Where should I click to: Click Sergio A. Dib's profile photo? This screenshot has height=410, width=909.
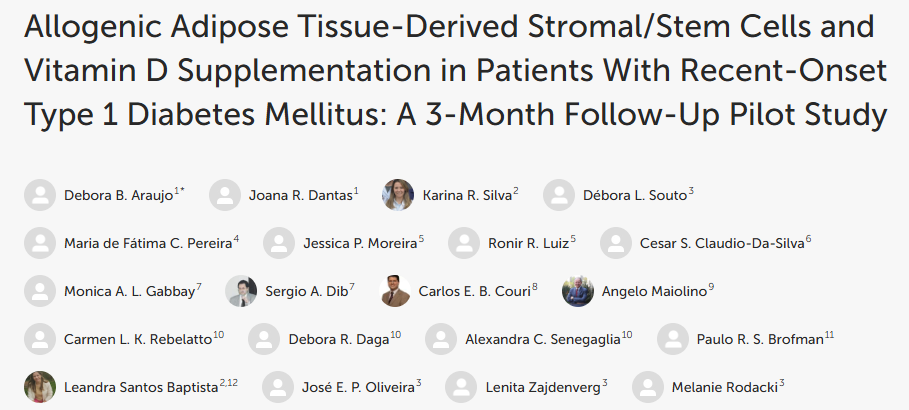click(241, 291)
